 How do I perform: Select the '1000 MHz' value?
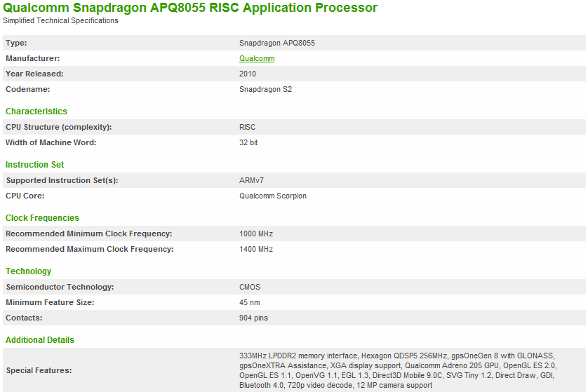256,234
